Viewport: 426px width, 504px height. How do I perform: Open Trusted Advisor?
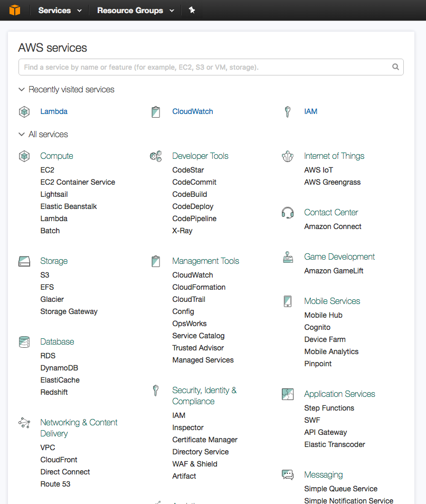[x=198, y=348]
